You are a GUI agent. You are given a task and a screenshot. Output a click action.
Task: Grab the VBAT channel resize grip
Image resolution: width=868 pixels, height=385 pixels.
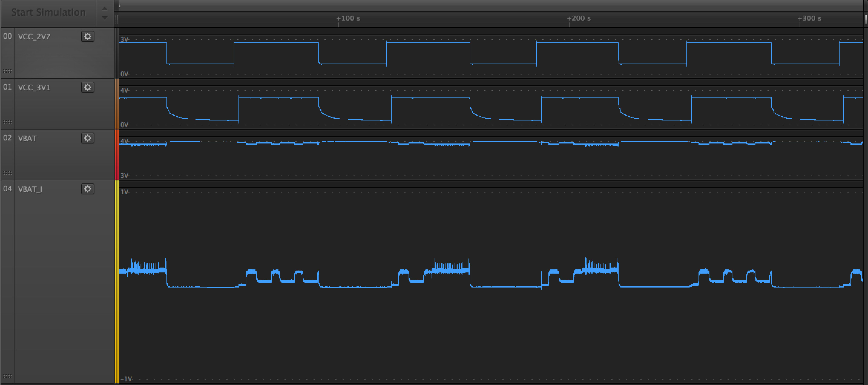[7, 173]
